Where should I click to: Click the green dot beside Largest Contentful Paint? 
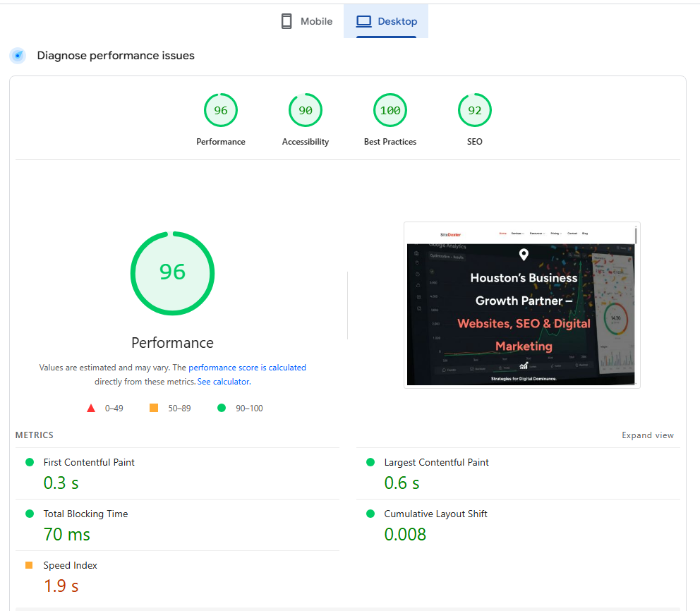370,462
